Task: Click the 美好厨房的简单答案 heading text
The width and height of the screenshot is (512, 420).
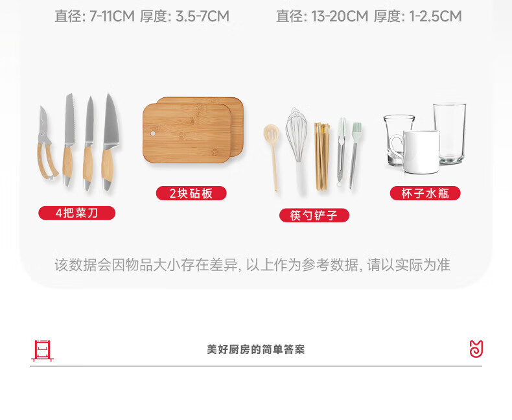Action: click(x=255, y=349)
